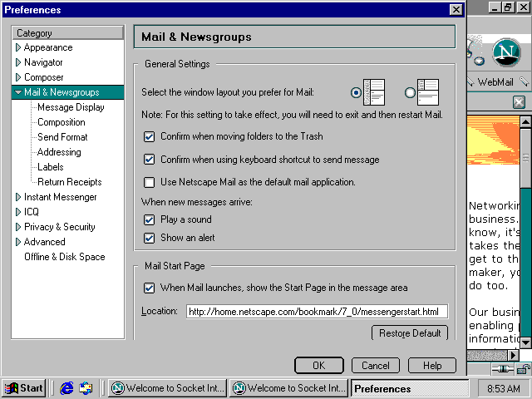Click the Preferences taskbar button
The image size is (532, 399).
coord(410,388)
